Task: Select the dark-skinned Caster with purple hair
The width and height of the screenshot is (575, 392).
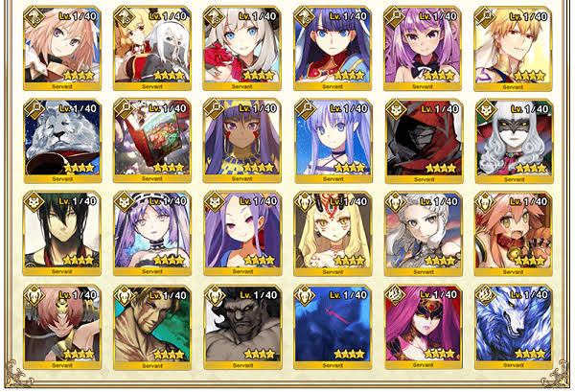Action: click(x=242, y=141)
